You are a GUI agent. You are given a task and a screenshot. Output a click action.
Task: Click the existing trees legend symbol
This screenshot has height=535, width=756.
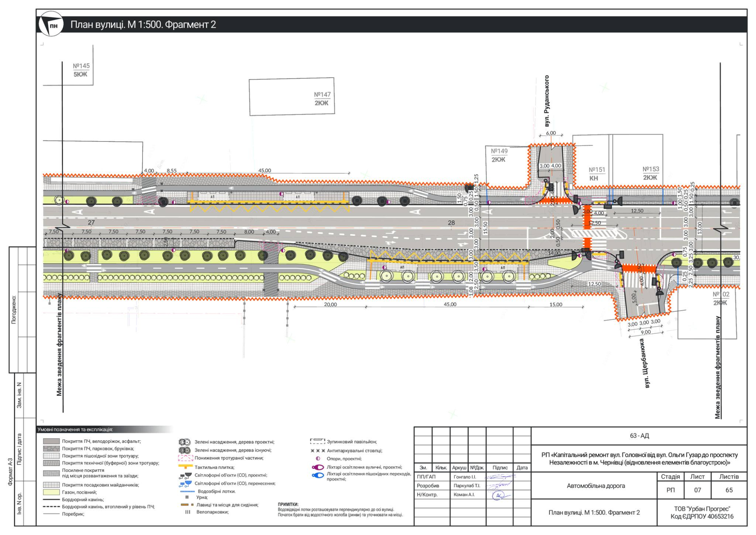click(184, 450)
